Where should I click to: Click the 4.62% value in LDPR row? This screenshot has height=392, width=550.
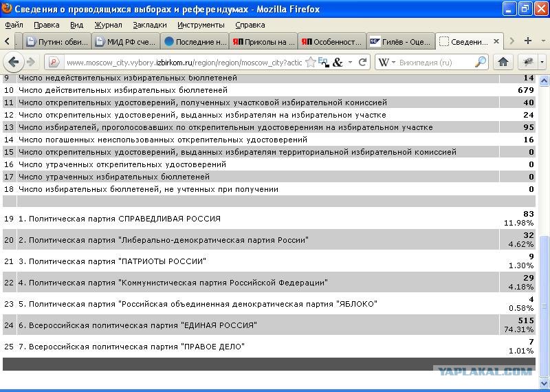521,244
